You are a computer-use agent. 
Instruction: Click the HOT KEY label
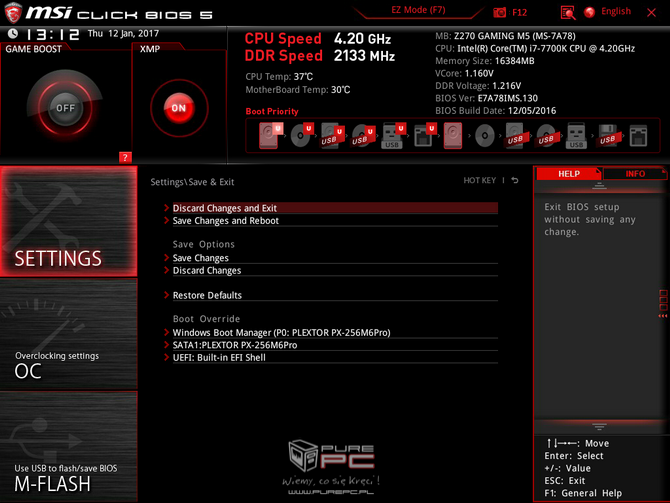point(480,180)
